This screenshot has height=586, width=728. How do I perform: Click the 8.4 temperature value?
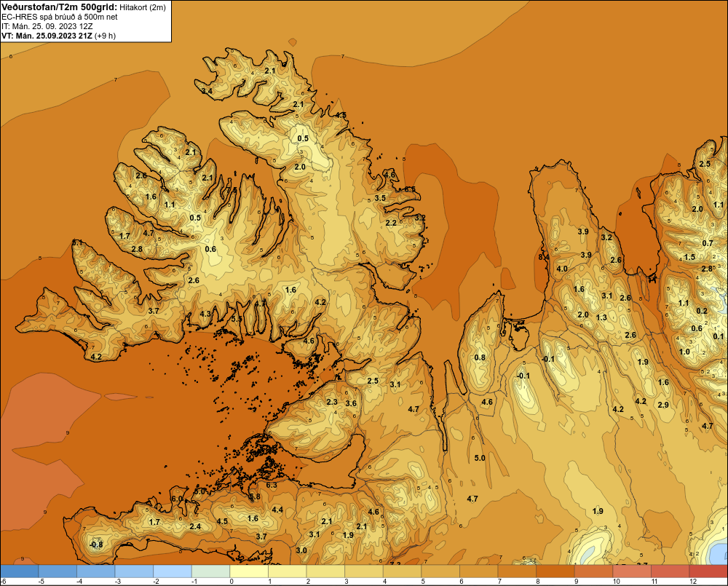(544, 257)
